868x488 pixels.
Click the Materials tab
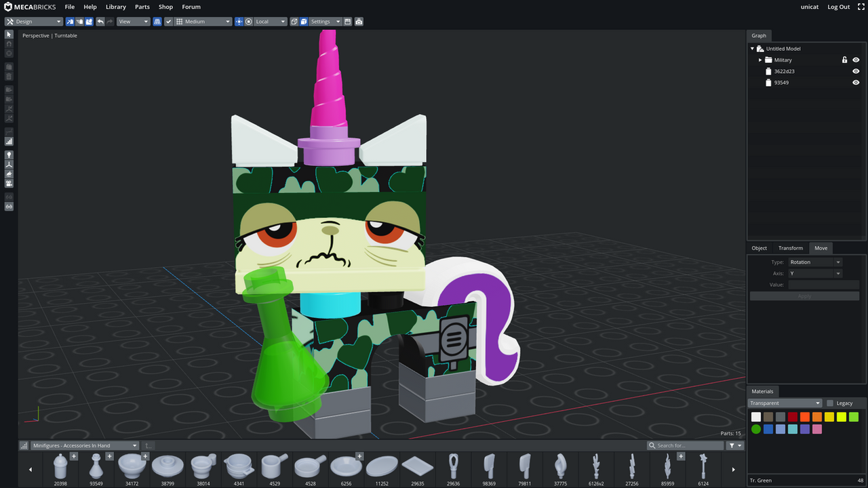[763, 391]
